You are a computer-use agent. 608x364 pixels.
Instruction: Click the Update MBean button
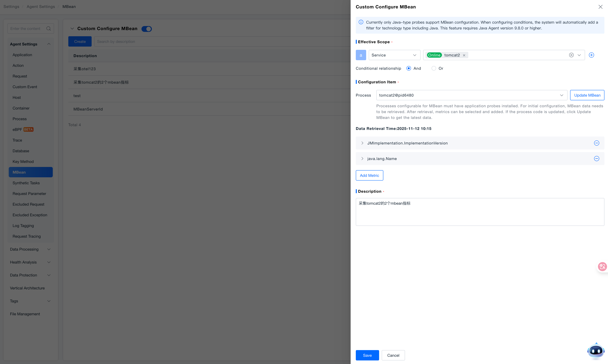click(587, 95)
